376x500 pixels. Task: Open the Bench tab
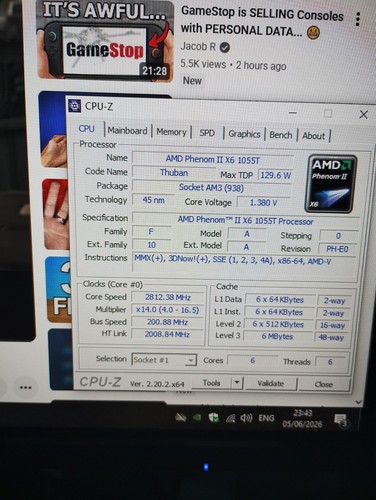[281, 135]
